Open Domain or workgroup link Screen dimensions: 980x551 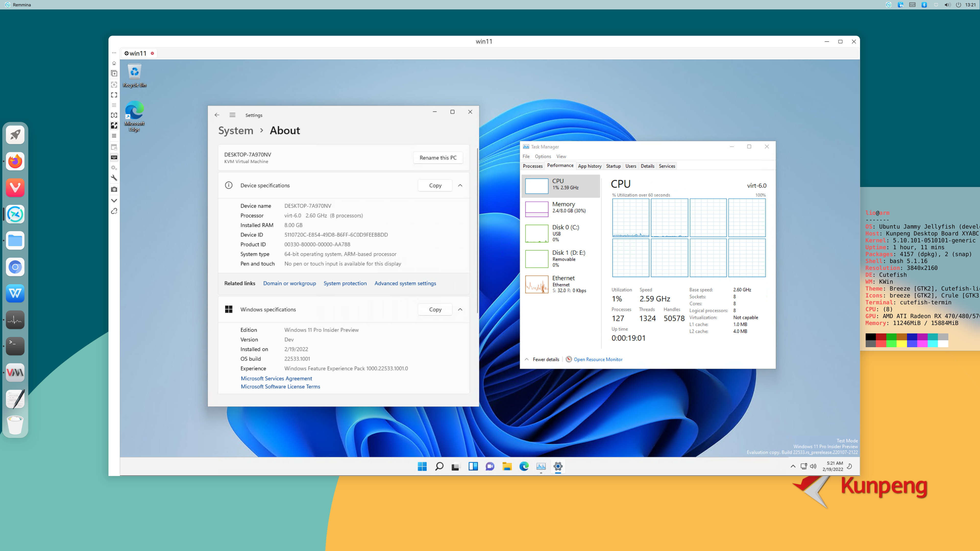(x=289, y=283)
